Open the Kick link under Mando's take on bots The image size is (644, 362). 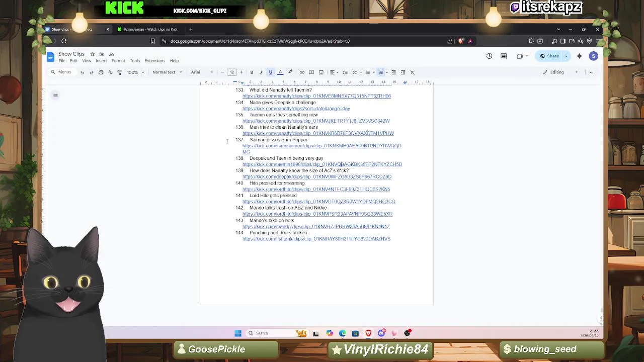316,227
